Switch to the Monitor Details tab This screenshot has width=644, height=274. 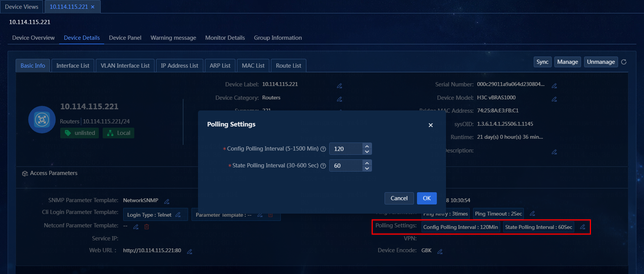(x=225, y=38)
